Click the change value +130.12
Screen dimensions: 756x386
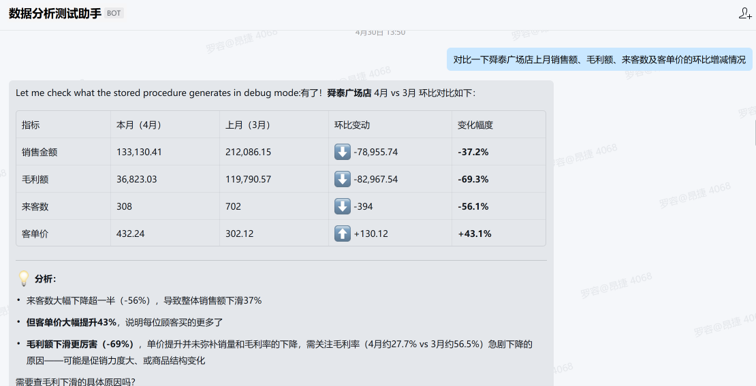point(371,234)
